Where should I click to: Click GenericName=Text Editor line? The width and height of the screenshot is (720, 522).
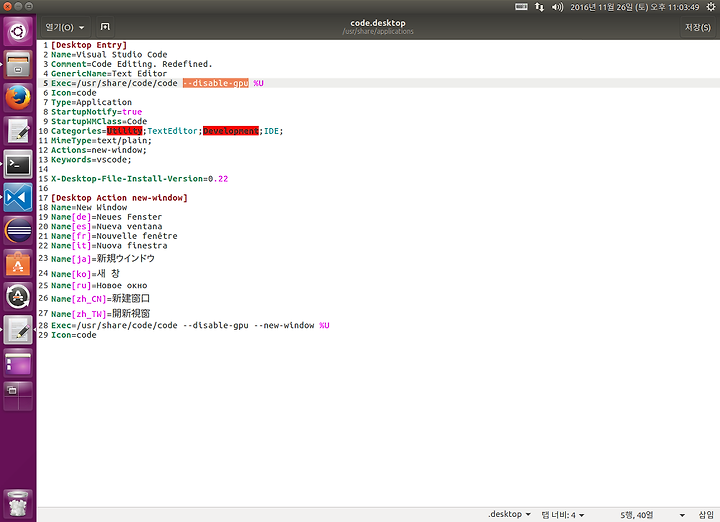109,73
